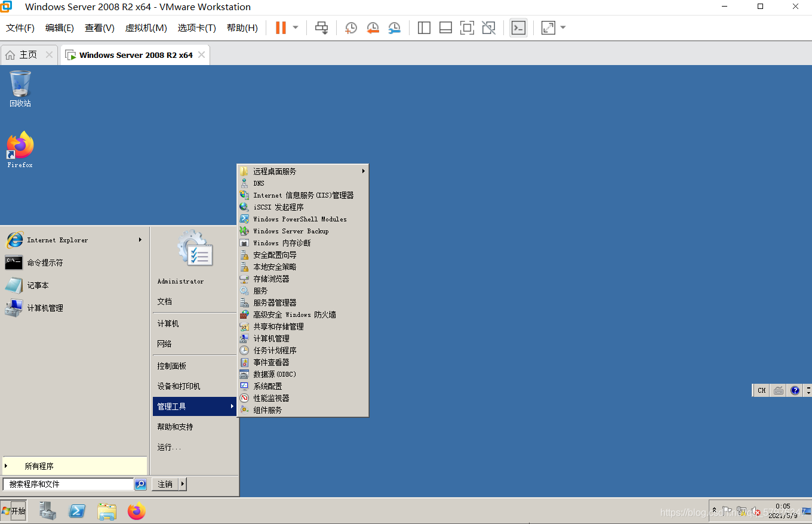Viewport: 812px width, 524px height.
Task: Click the stretch guest display icon
Action: (548, 28)
